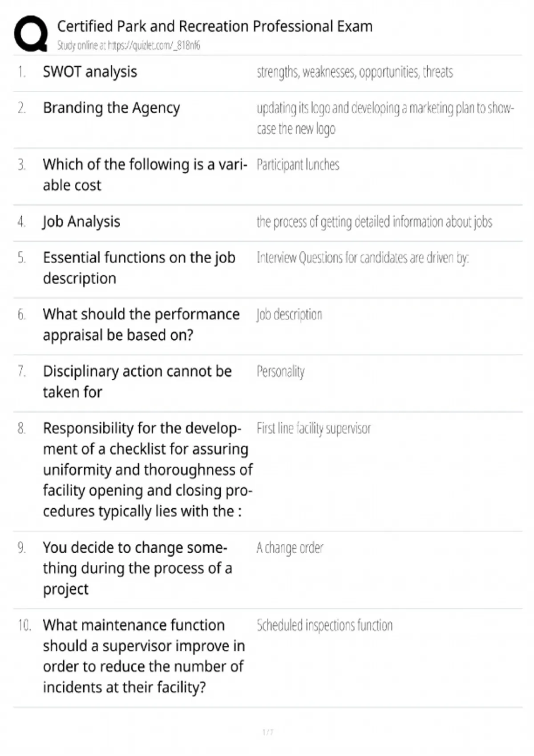Click the page number indicator at bottom
534x756 pixels.
tap(267, 732)
